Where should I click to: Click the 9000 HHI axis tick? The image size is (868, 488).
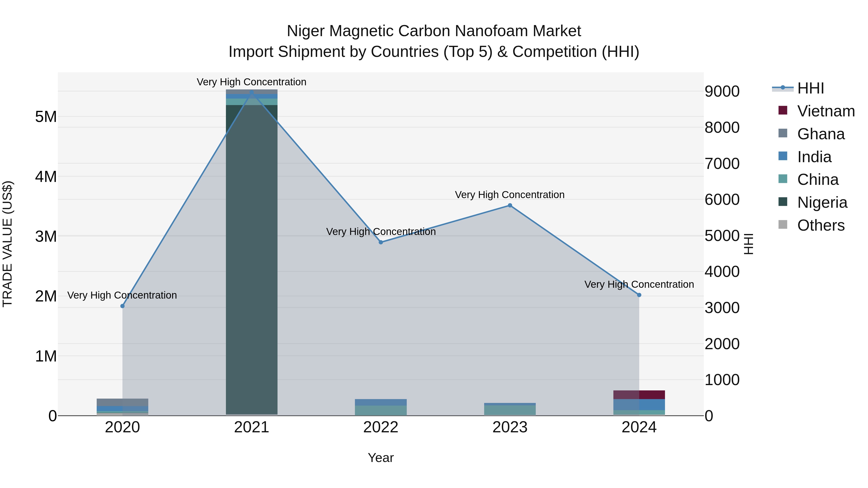pos(722,92)
